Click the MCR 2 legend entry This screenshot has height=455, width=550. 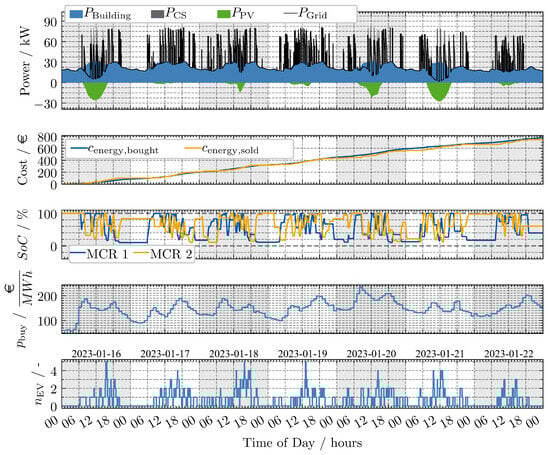[163, 254]
